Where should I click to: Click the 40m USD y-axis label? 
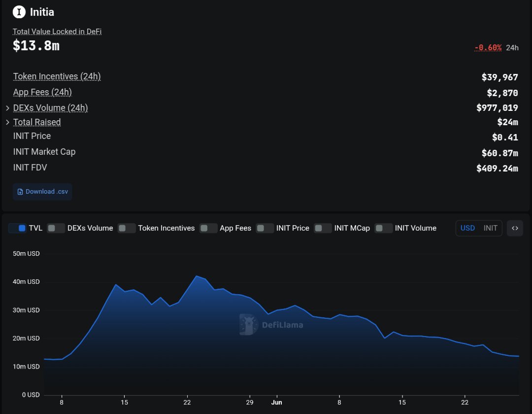pos(26,281)
